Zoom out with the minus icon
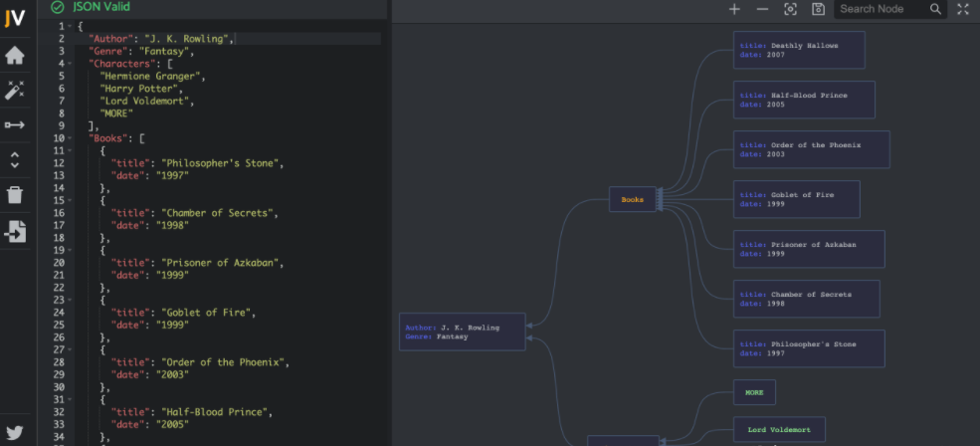The width and height of the screenshot is (980, 446). [762, 9]
